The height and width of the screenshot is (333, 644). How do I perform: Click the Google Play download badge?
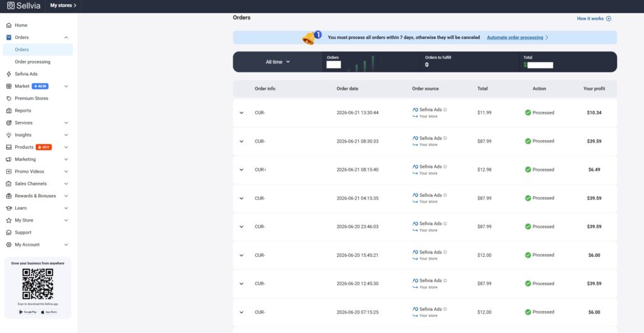(x=28, y=312)
